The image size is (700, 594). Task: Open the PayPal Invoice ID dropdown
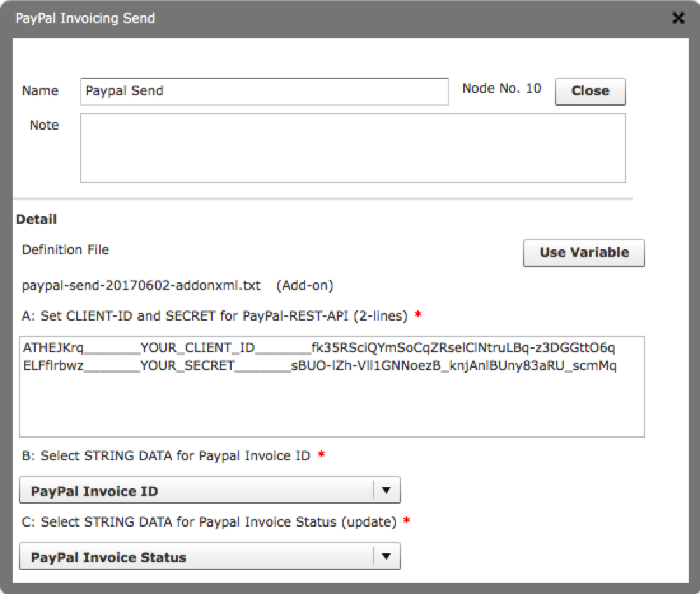click(x=197, y=491)
